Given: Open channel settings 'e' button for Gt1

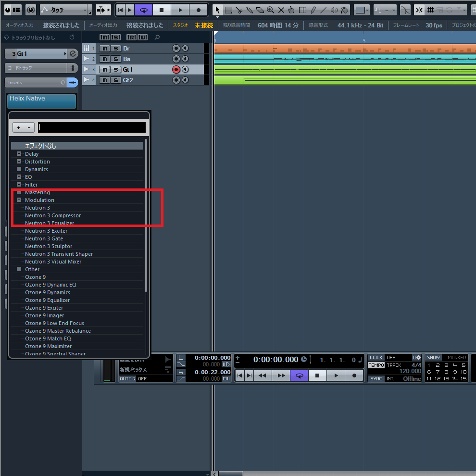Looking at the screenshot, I should [x=73, y=54].
